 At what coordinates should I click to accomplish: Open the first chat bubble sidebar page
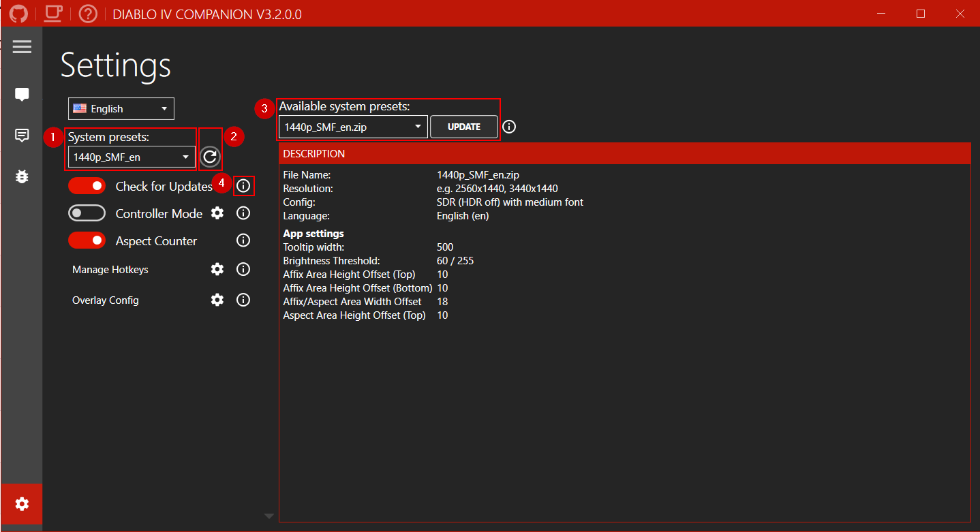[22, 95]
